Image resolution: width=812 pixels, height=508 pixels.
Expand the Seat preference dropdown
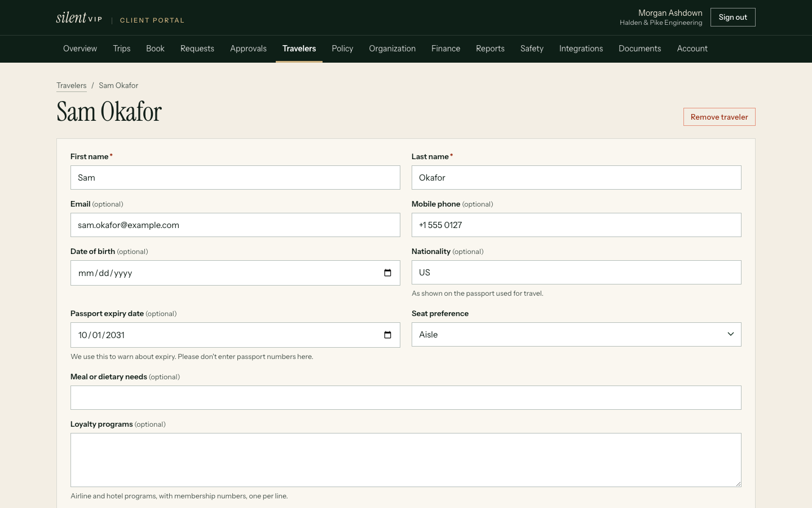pyautogui.click(x=576, y=335)
